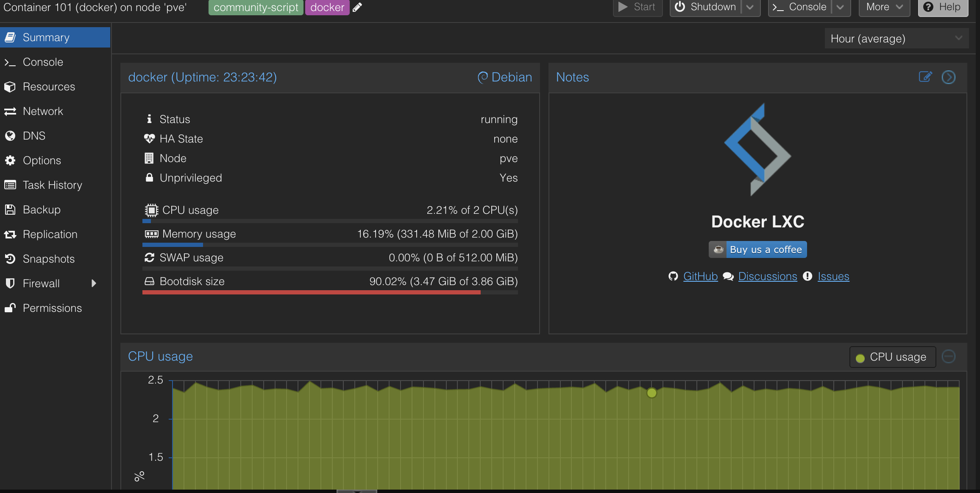This screenshot has height=493, width=980.
Task: Open the Console sidebar item
Action: click(55, 62)
